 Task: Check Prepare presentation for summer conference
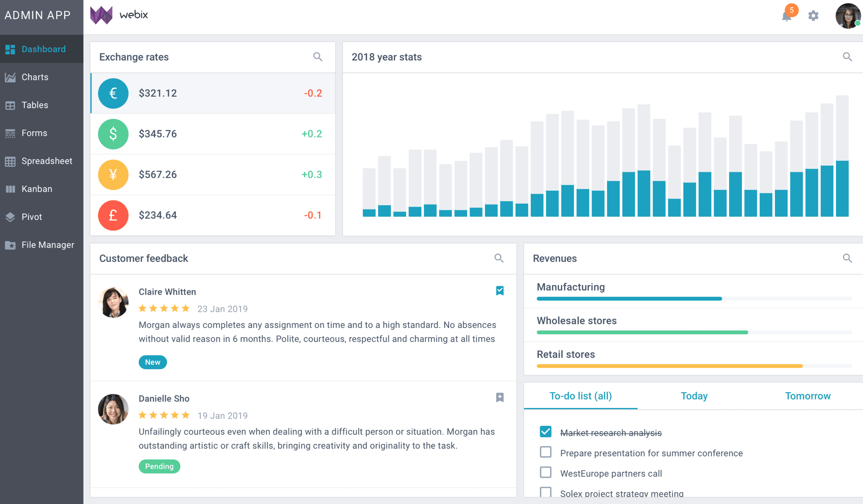pos(546,452)
